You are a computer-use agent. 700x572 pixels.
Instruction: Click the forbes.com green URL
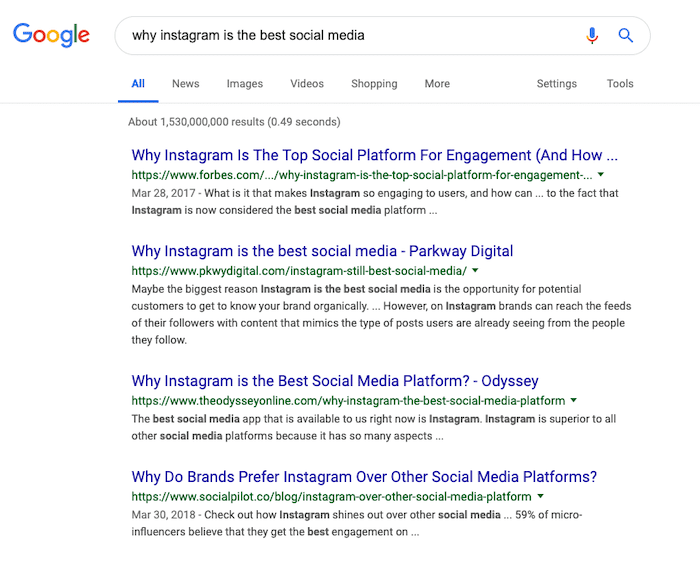pos(362,175)
